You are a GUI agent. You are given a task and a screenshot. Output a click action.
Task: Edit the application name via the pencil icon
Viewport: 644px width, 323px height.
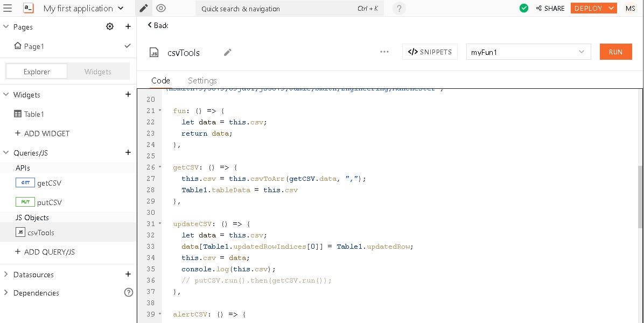click(143, 8)
